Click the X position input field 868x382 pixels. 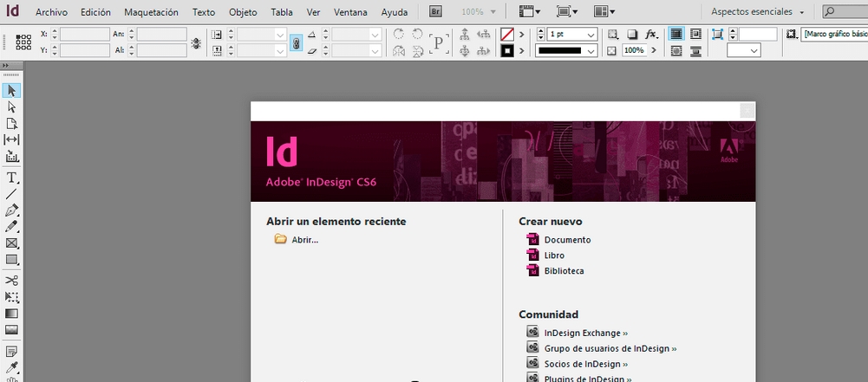point(85,35)
